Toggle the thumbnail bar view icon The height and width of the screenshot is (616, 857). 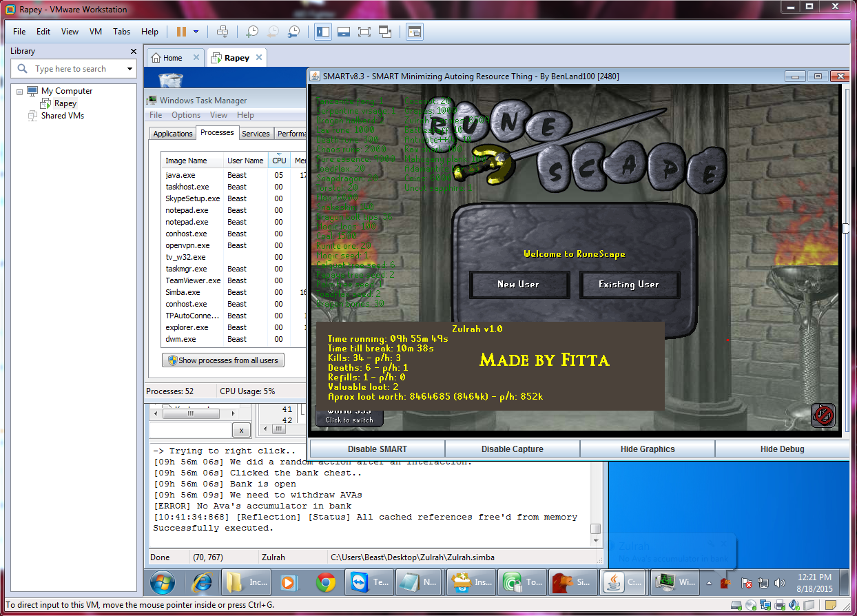[x=343, y=32]
